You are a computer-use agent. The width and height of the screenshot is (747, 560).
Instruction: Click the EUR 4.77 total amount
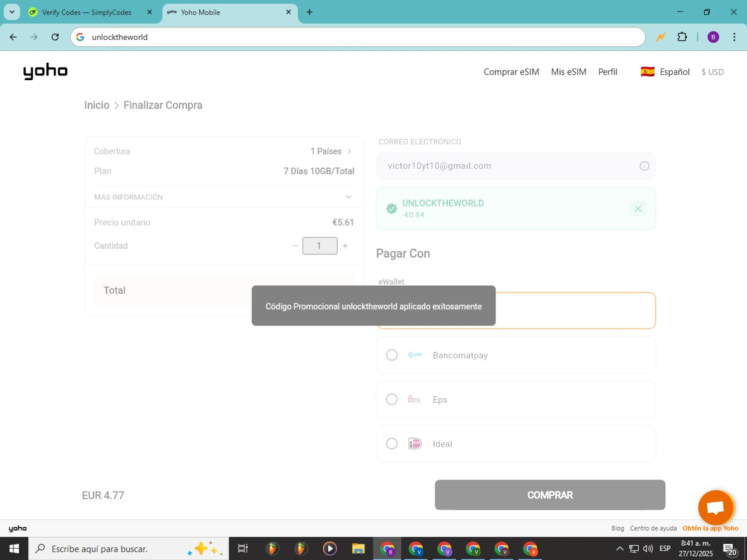point(103,495)
